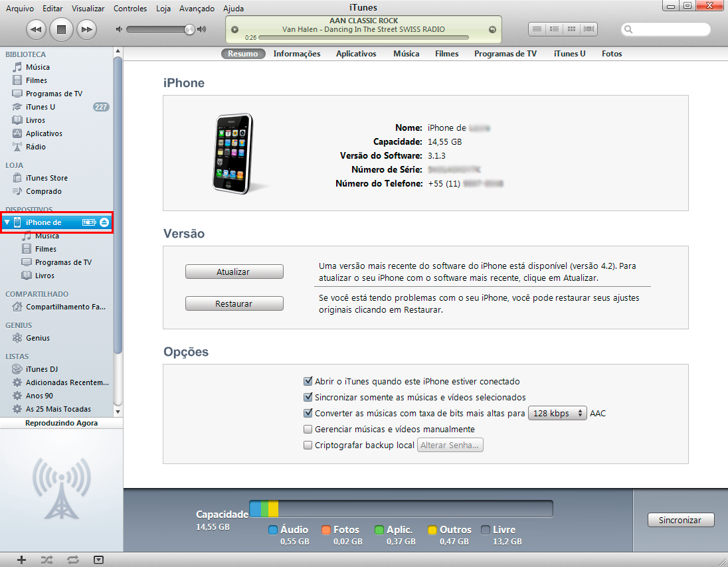Screen dimensions: 728x567
Task: Open Compartilhamento Familiar item
Action: tap(56, 307)
